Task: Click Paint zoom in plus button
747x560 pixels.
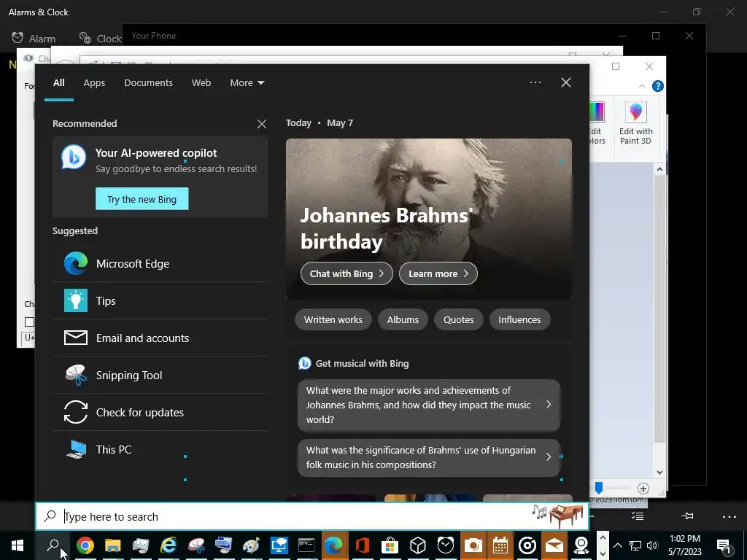Action: (643, 488)
